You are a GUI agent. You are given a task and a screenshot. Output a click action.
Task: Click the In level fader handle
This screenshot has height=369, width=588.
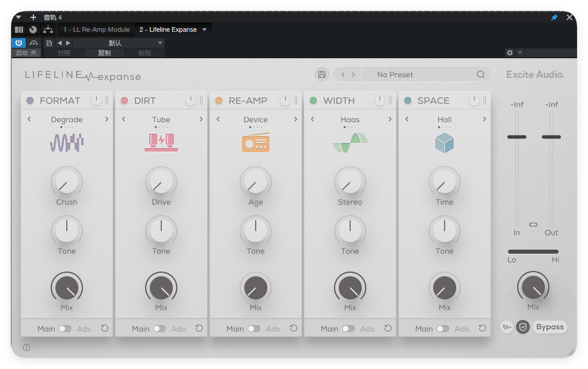(517, 137)
